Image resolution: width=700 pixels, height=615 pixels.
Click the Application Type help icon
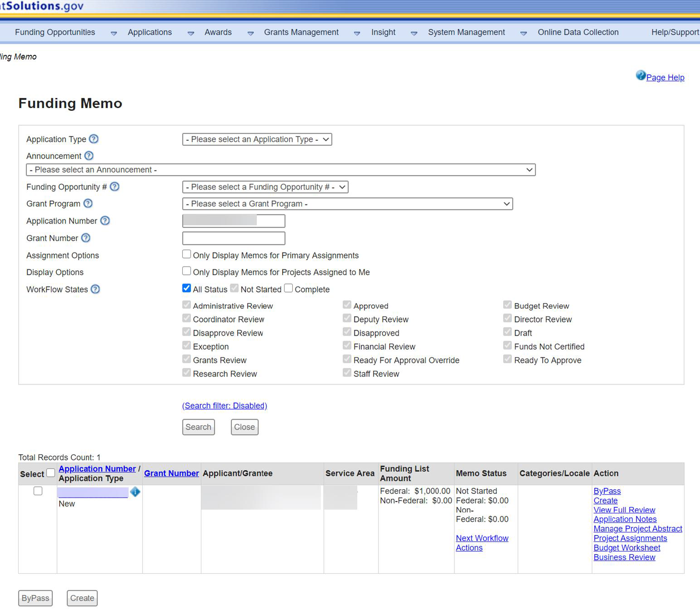point(94,139)
